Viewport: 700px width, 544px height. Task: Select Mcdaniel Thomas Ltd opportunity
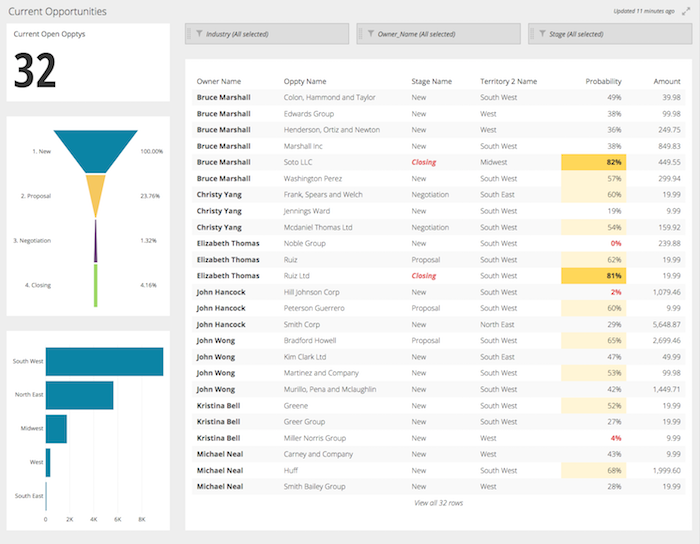(318, 227)
